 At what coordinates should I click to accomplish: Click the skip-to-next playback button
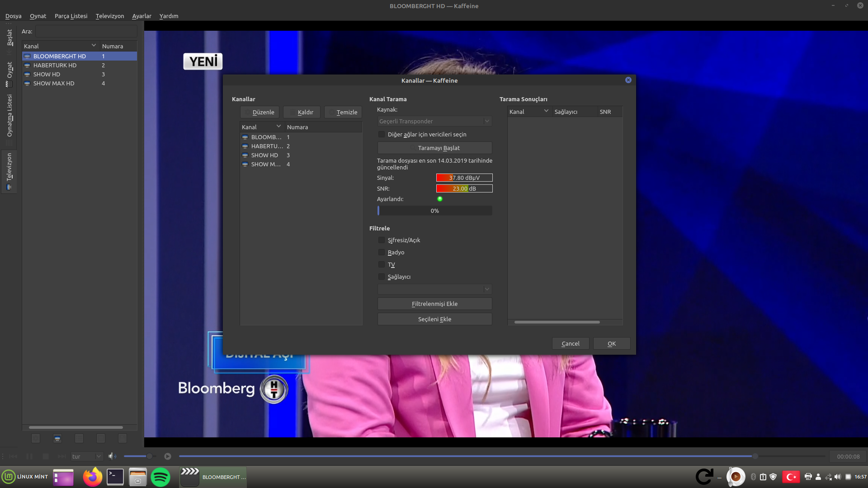[62, 456]
